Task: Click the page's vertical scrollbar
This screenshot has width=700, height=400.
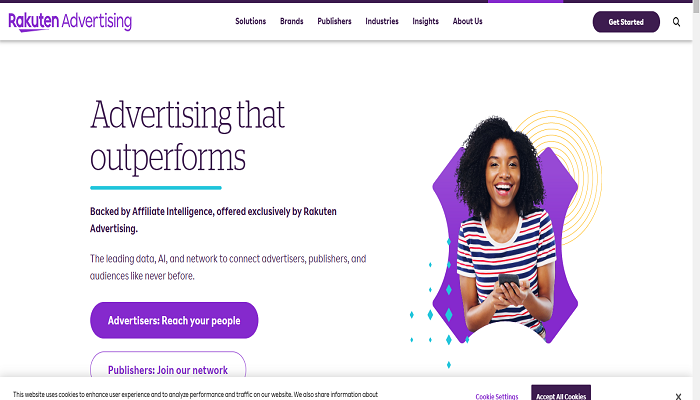Action: (x=696, y=200)
